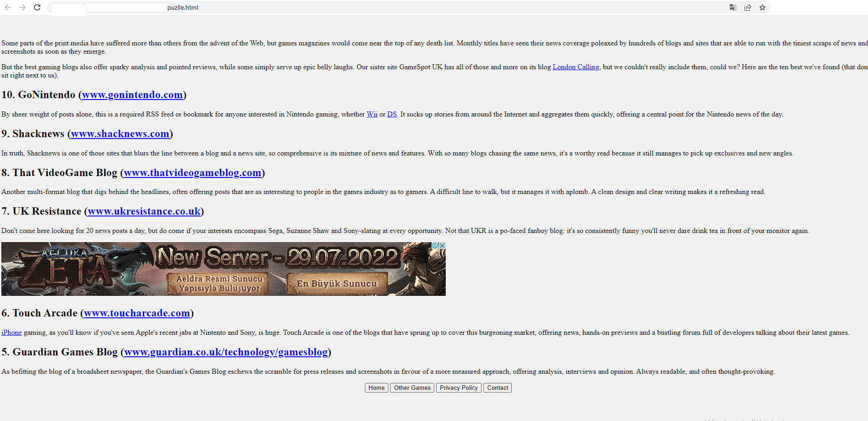Visit www.shacknews.com link
868x421 pixels.
[120, 134]
